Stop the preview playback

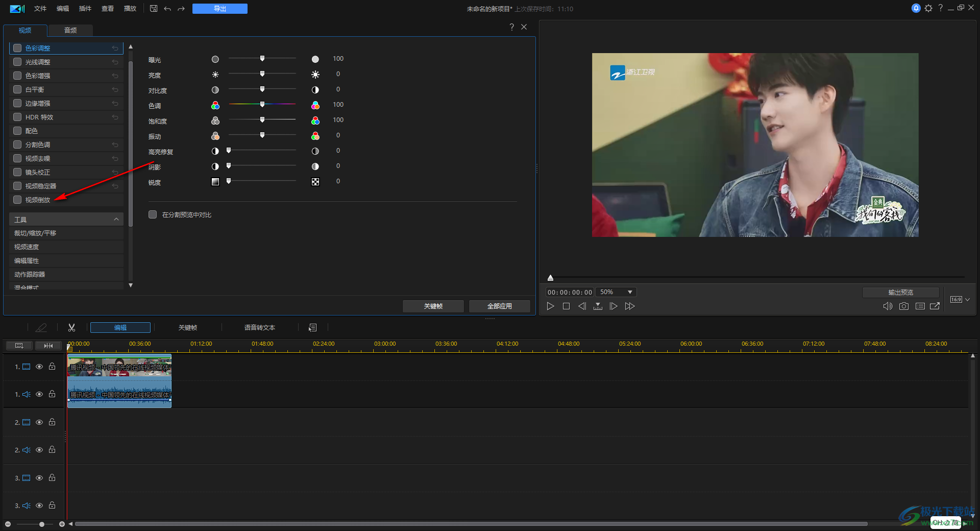[x=566, y=306]
